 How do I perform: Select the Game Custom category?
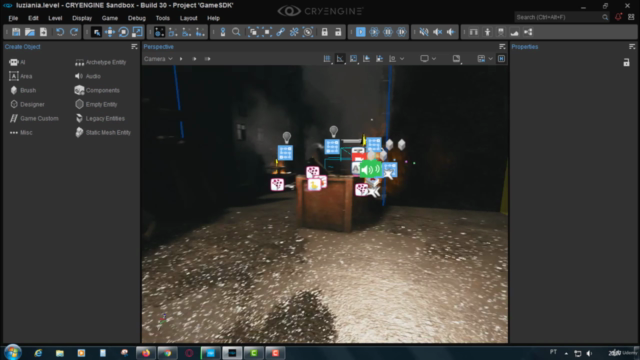(34, 118)
